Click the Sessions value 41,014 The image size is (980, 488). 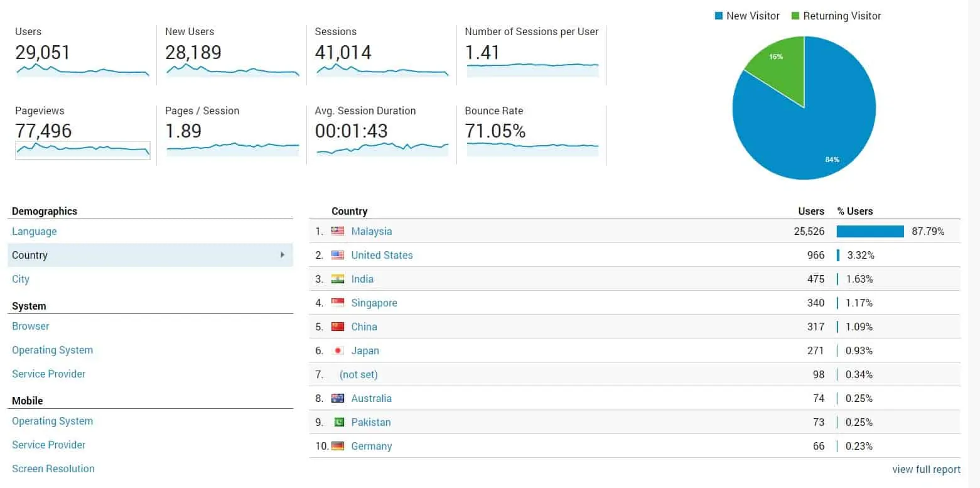(x=343, y=52)
